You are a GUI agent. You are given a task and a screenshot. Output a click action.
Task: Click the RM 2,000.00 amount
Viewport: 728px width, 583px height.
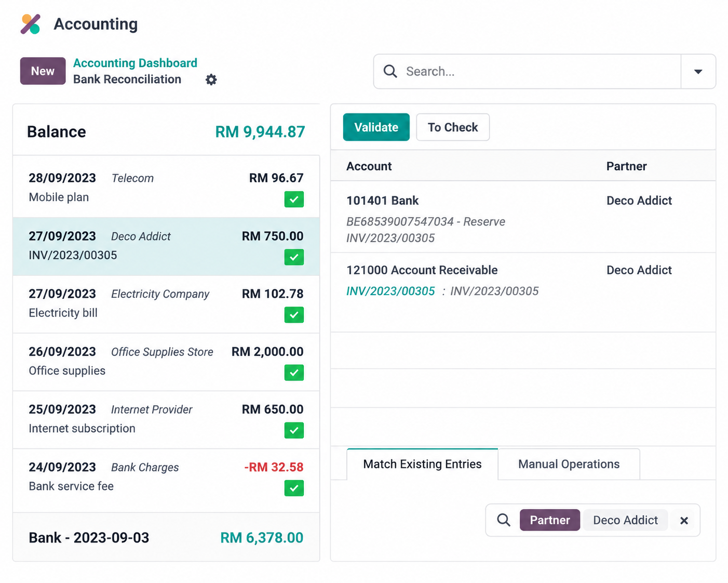pyautogui.click(x=267, y=352)
